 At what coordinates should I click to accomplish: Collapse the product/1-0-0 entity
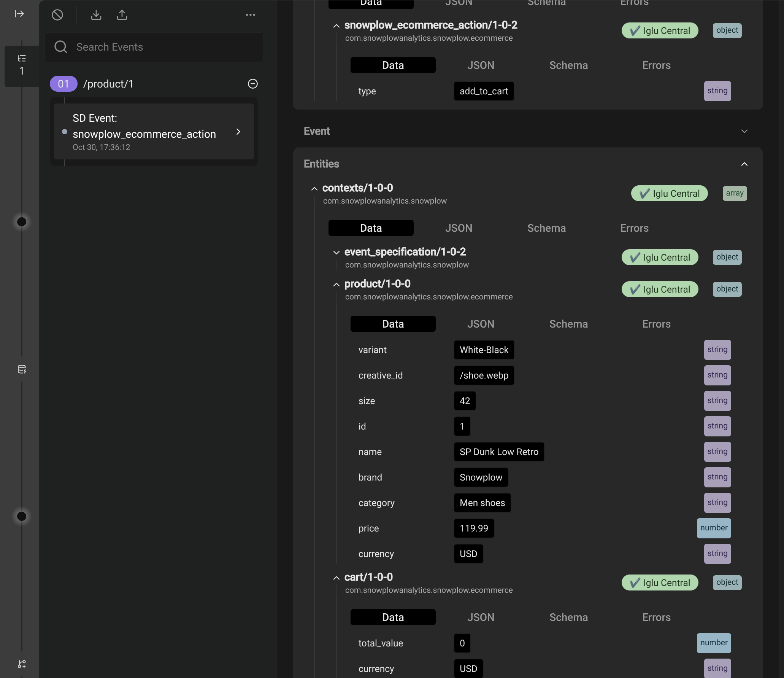[336, 284]
